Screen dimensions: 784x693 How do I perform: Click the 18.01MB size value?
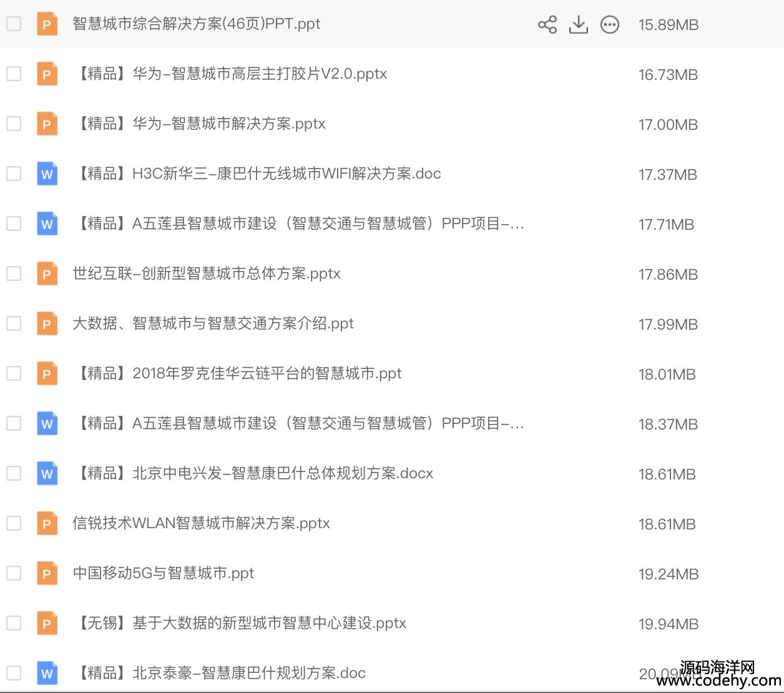click(x=667, y=375)
